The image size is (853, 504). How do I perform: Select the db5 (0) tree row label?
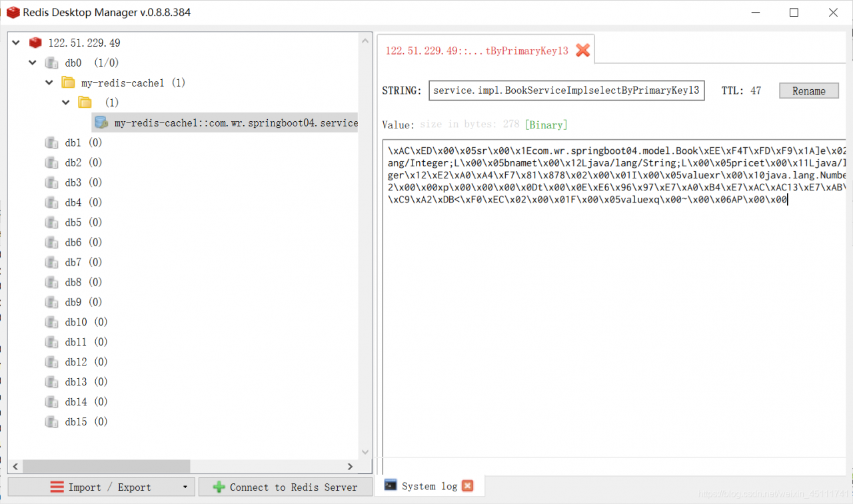coord(83,222)
